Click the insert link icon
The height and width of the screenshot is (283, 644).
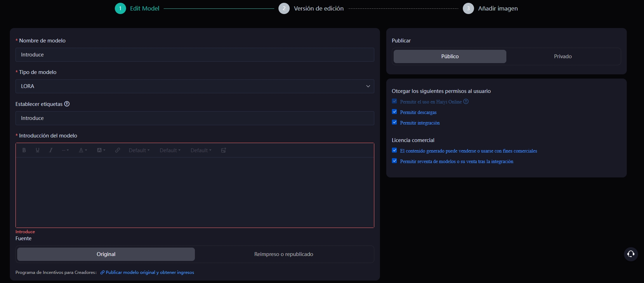click(118, 150)
